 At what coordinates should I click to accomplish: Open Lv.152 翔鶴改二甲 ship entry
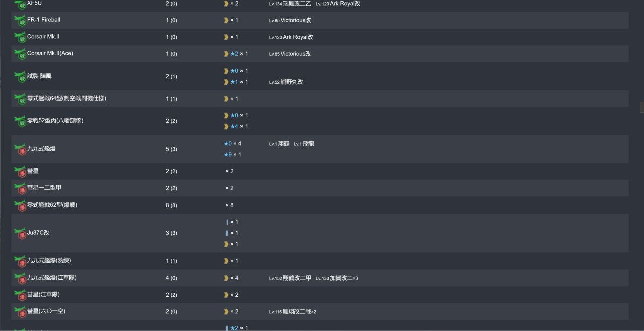[x=290, y=278]
